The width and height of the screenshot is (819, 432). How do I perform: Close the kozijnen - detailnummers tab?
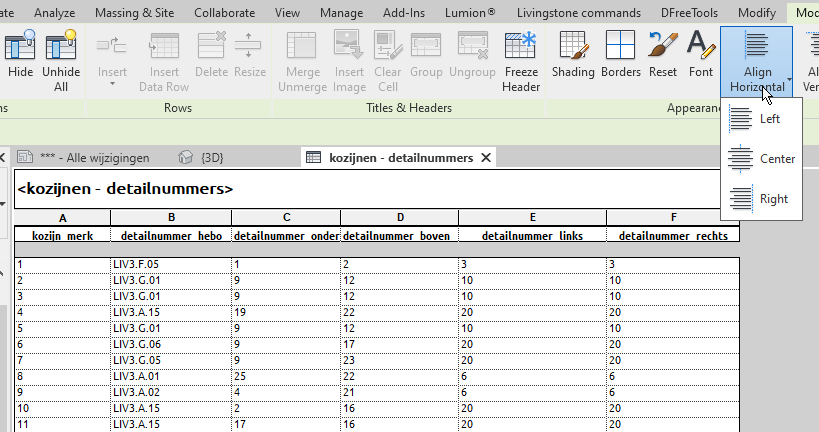coord(485,158)
